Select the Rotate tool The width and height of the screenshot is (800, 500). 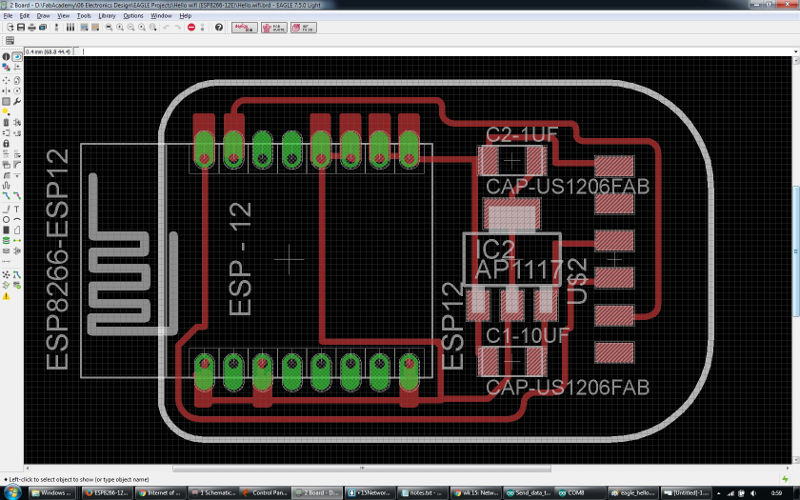click(17, 91)
